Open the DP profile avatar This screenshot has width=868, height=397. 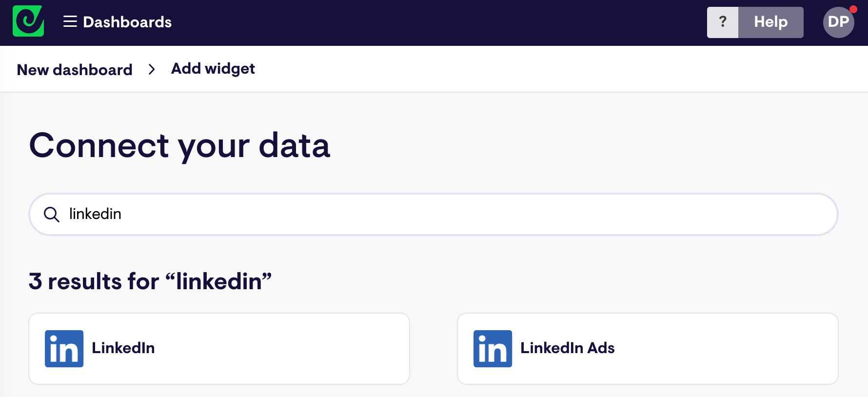point(839,22)
